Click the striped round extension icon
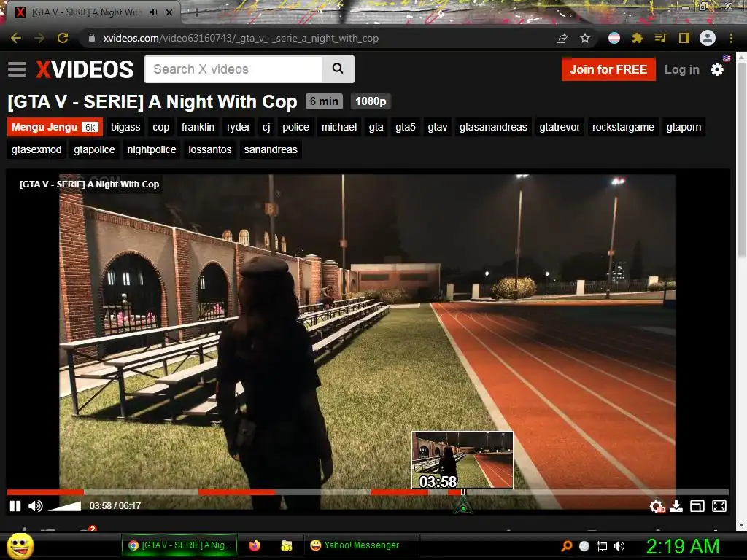 coord(614,38)
